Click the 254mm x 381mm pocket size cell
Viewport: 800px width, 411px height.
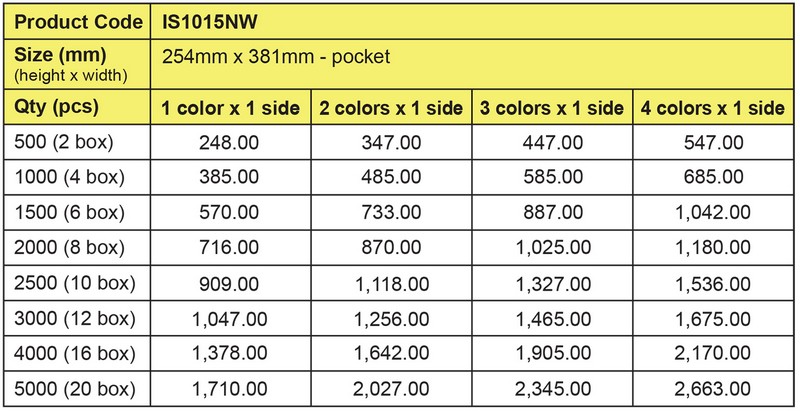point(473,64)
